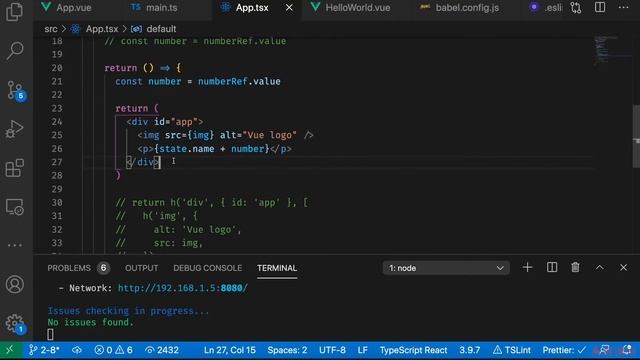Synchronize changes with cloud icon

77,350
